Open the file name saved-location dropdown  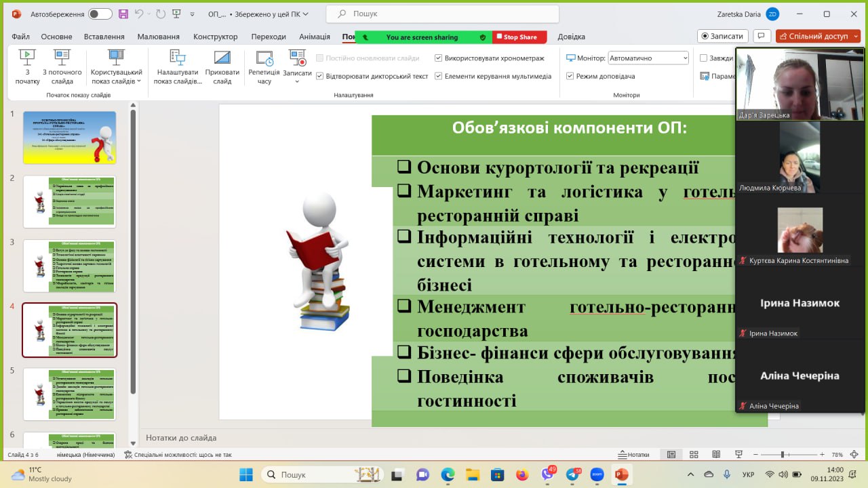[x=305, y=14]
